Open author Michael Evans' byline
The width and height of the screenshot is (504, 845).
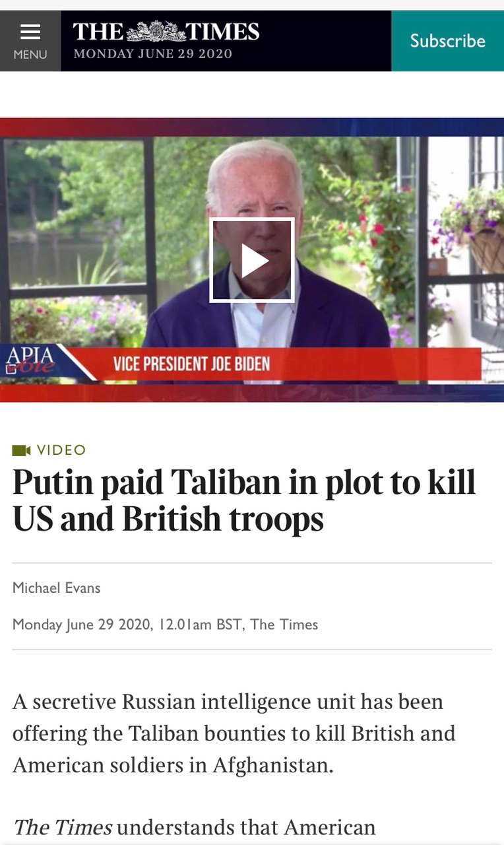coord(57,588)
